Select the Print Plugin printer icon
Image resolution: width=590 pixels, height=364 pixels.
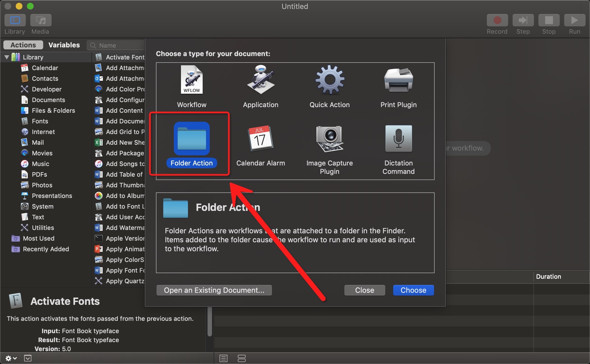click(398, 80)
